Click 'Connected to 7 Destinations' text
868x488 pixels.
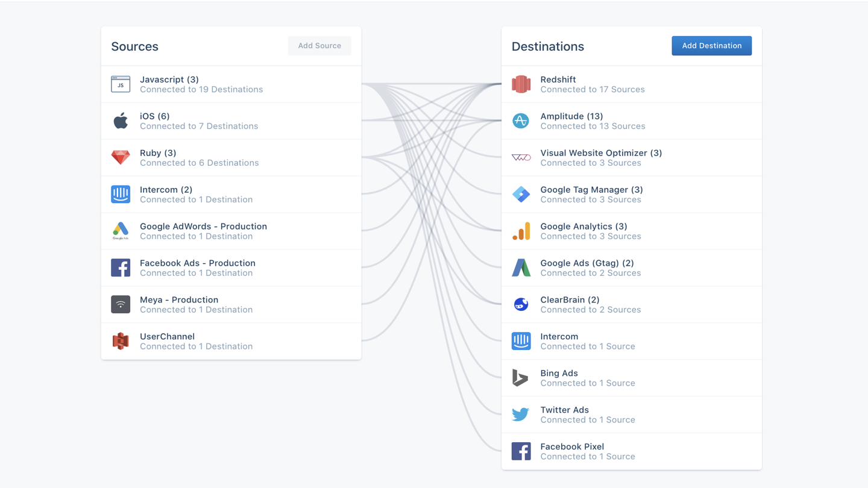point(199,127)
